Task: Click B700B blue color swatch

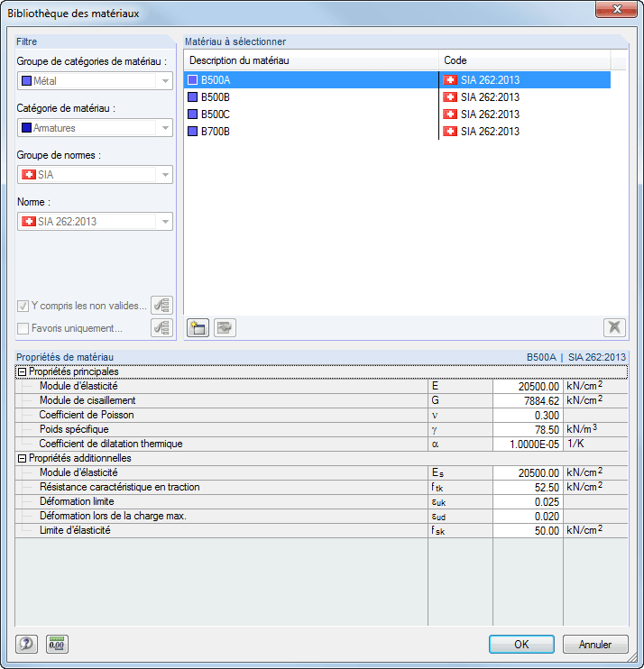Action: pyautogui.click(x=192, y=132)
